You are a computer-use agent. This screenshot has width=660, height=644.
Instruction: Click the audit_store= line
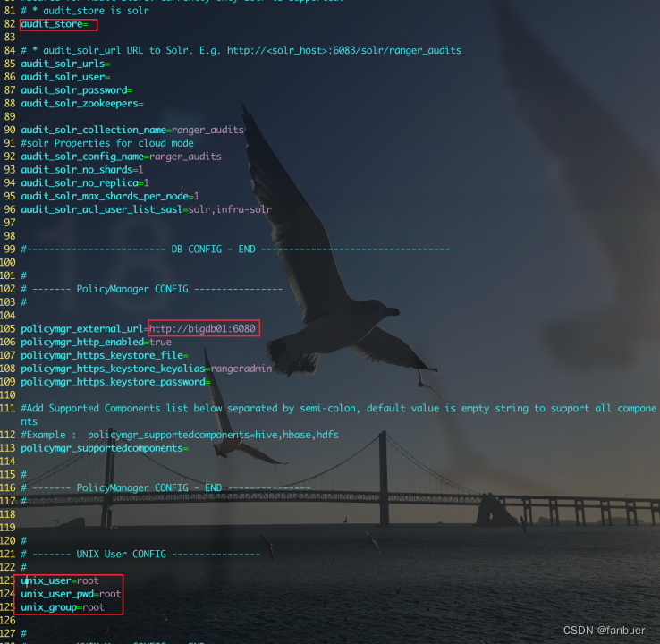click(x=55, y=24)
